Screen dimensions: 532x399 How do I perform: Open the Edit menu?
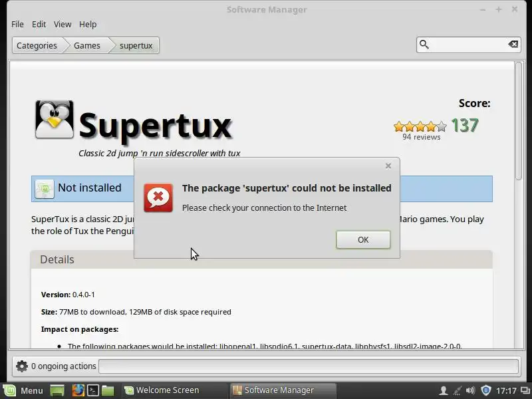point(39,25)
